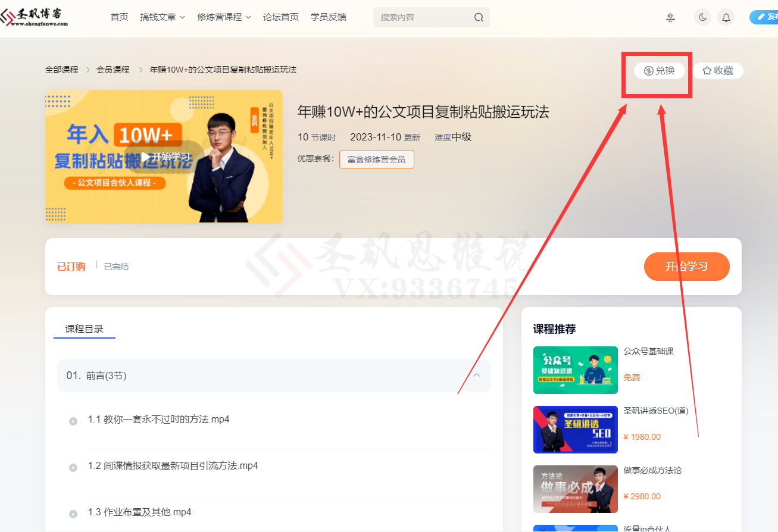The image size is (778, 532).
Task: Click play icon beside 1.1 教你一套永不过时的方法.mp4
Action: (73, 421)
